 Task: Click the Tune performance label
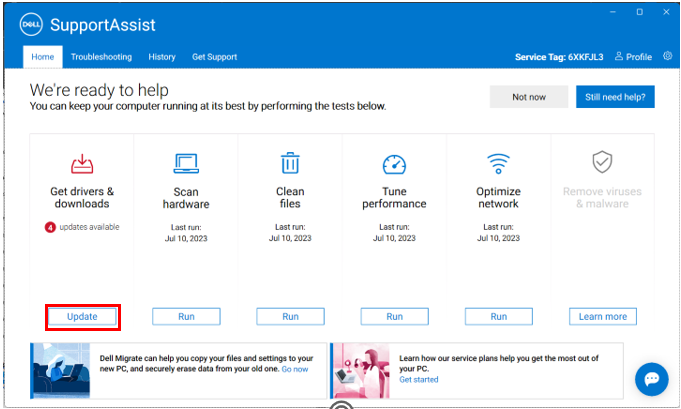[394, 198]
